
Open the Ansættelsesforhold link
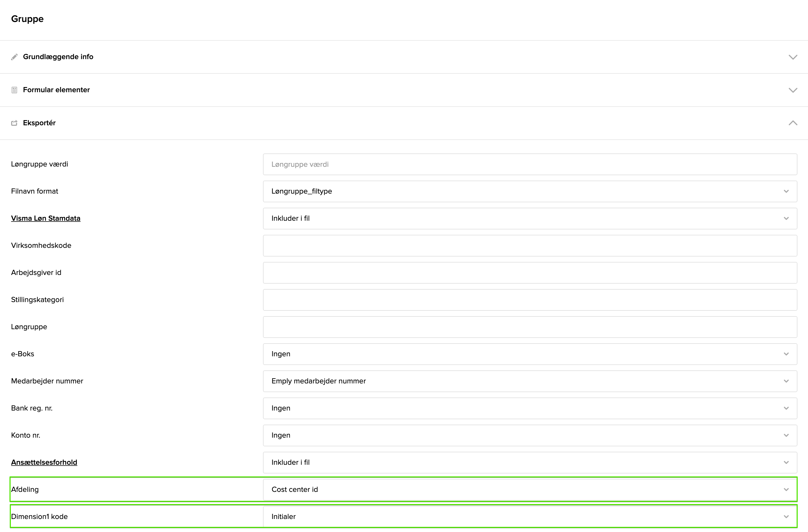[x=44, y=462]
